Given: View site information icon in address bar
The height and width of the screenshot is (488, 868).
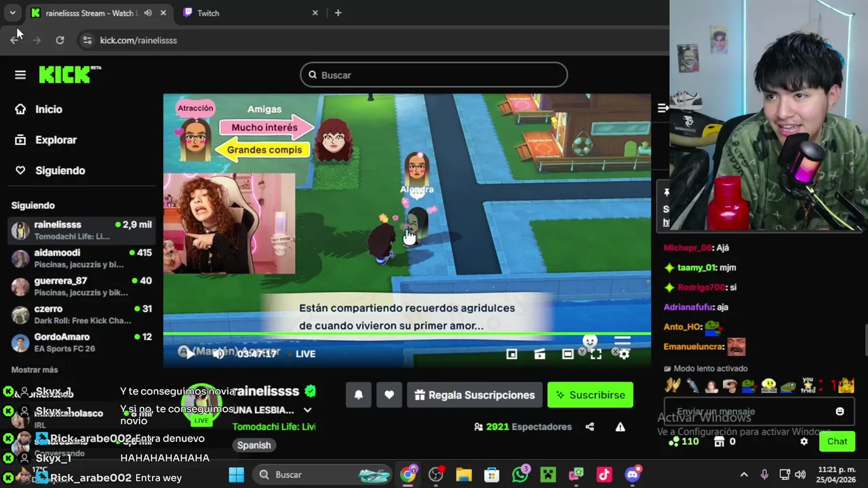Looking at the screenshot, I should [x=87, y=40].
